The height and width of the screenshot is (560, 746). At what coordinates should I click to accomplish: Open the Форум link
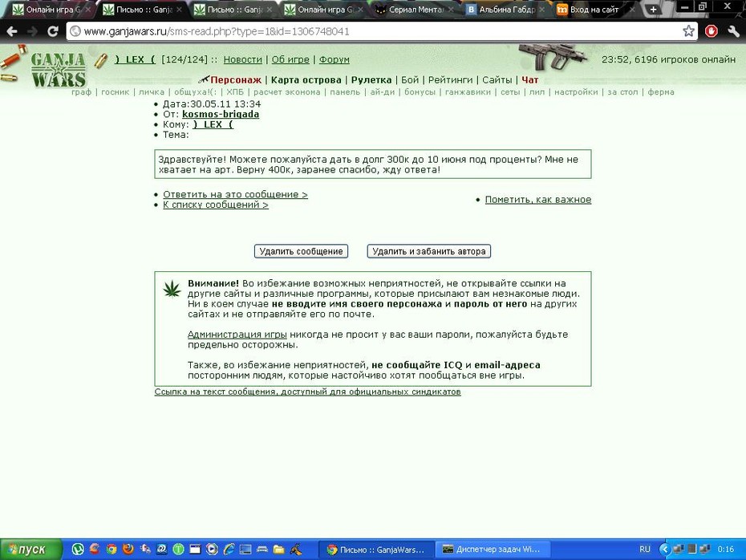tap(334, 59)
